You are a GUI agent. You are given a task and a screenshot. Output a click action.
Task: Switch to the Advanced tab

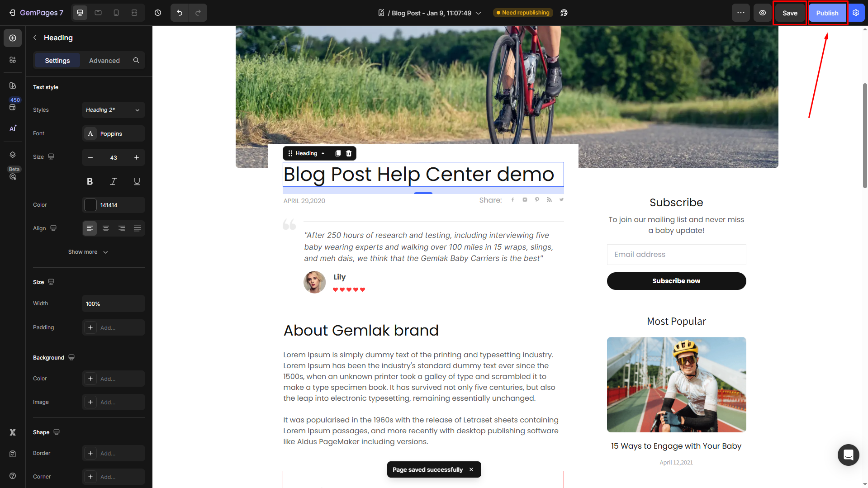104,61
